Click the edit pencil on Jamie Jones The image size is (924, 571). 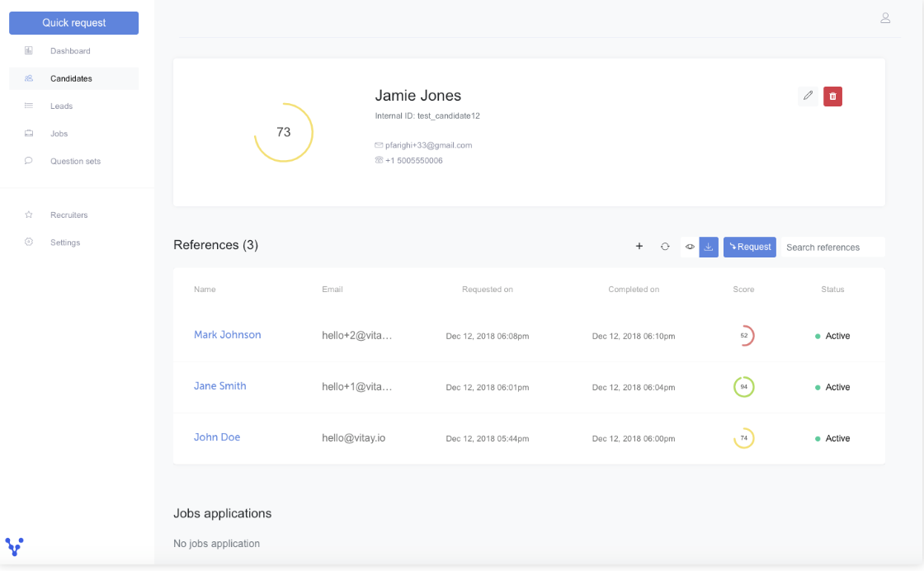click(x=808, y=96)
